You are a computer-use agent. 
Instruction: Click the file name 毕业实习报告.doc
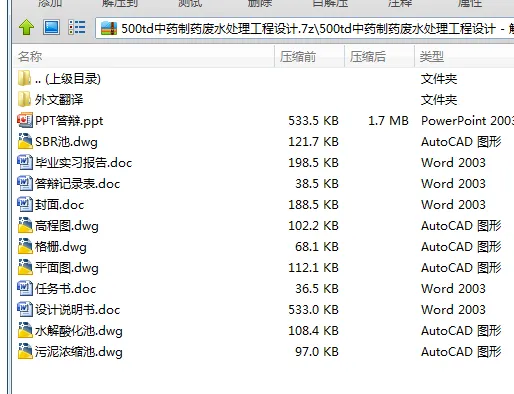(83, 163)
